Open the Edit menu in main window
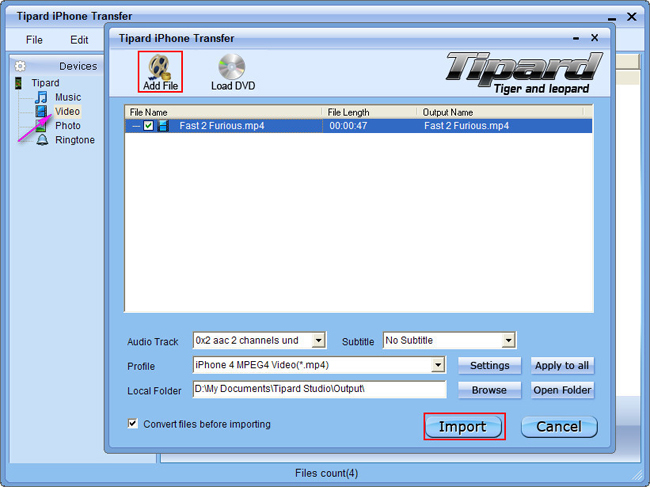The height and width of the screenshot is (487, 650). tap(79, 40)
